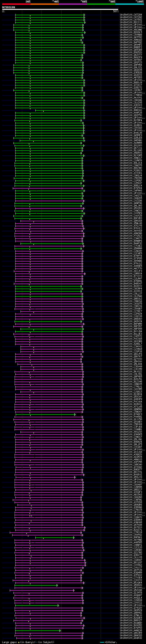Click the query name DC593199

pyautogui.click(x=8, y=7)
